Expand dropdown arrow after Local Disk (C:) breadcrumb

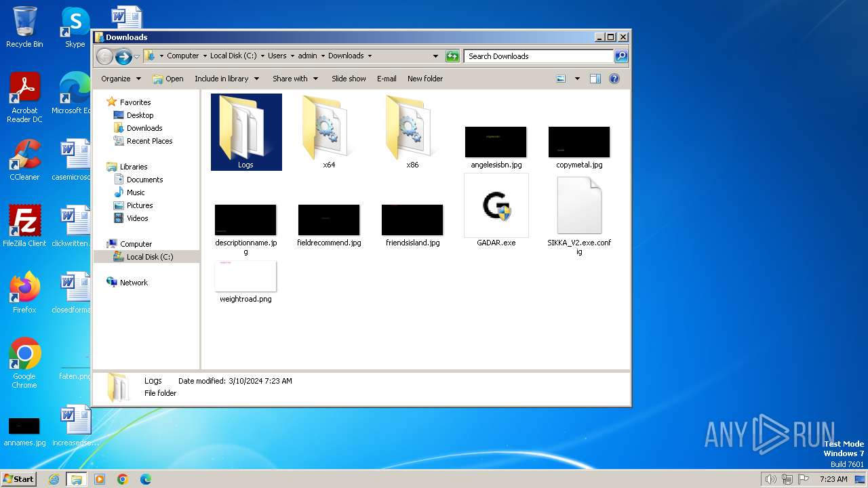262,56
